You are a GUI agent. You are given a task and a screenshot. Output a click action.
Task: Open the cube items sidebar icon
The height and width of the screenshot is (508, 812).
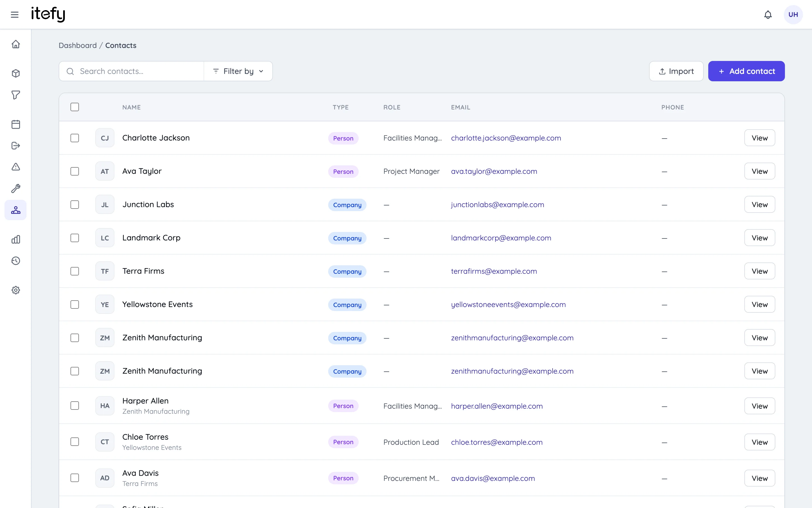point(16,73)
